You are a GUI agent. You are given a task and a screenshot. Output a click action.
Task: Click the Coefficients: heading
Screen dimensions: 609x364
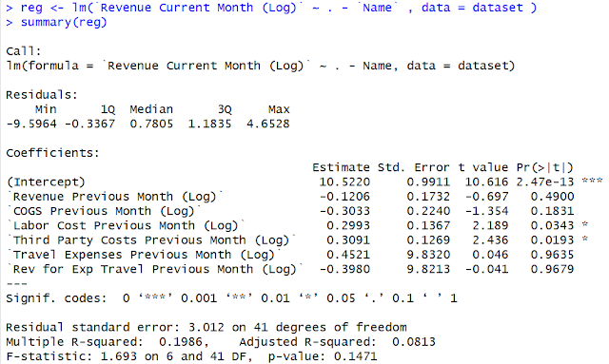(x=52, y=153)
